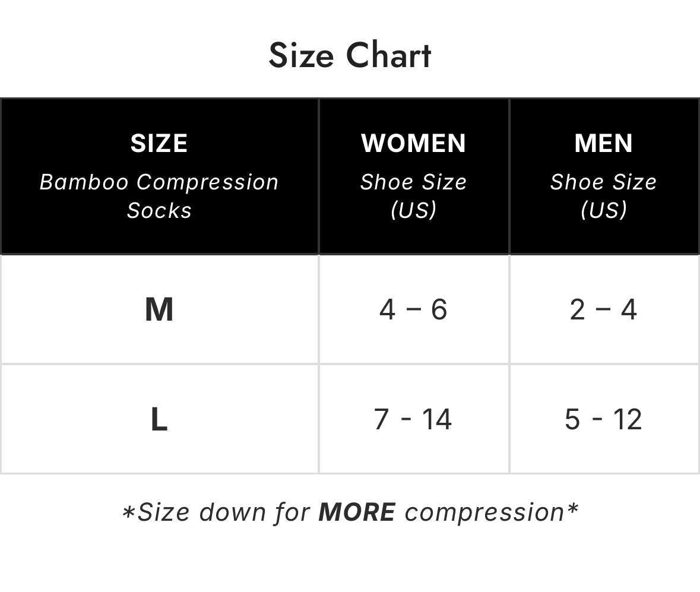Select the L size row label
The image size is (700, 592).
(159, 419)
